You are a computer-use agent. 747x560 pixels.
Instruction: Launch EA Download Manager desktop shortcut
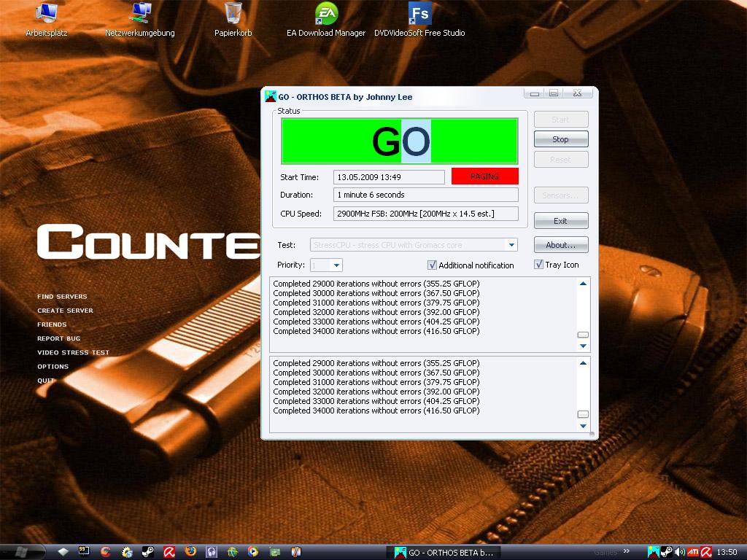(x=326, y=20)
